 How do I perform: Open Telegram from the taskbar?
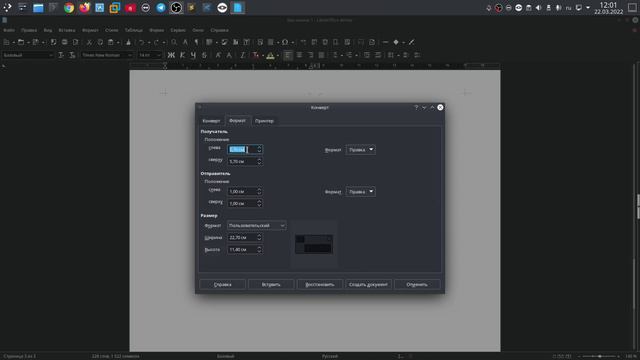click(161, 8)
